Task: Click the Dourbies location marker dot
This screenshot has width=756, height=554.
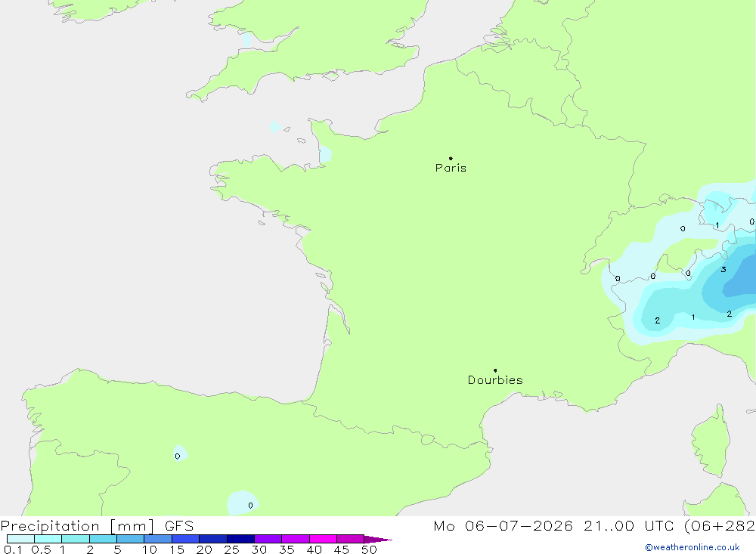Action: [x=495, y=370]
